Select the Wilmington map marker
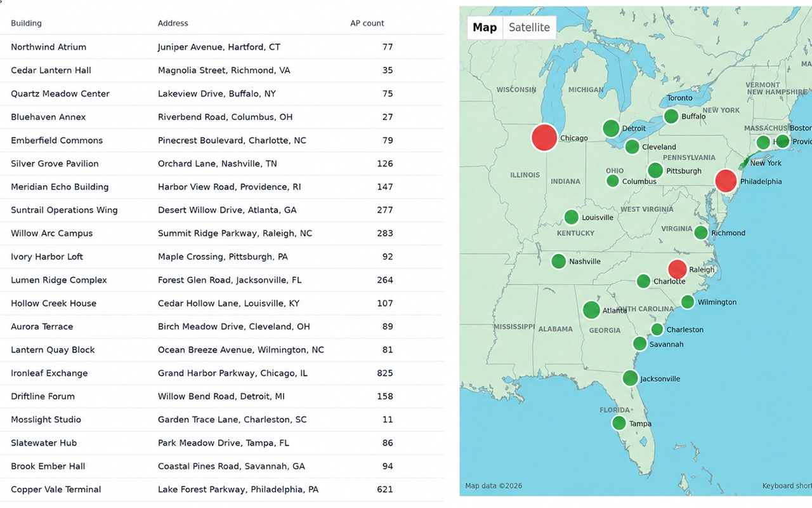The height and width of the screenshot is (508, 812). pos(688,302)
